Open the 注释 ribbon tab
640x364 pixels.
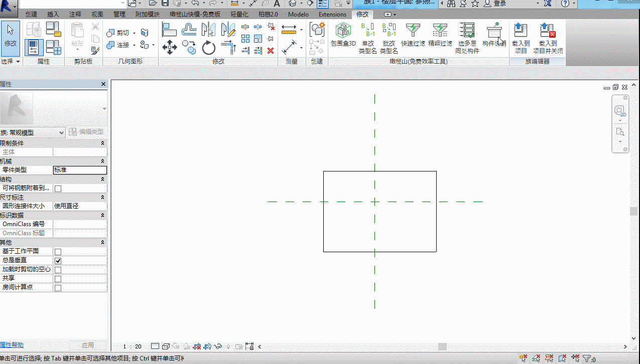pos(75,14)
